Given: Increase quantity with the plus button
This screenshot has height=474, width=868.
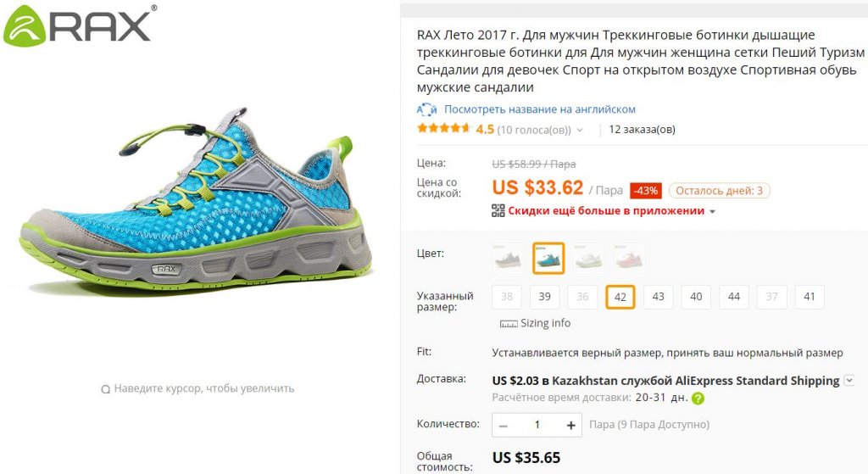Looking at the screenshot, I should click(570, 426).
